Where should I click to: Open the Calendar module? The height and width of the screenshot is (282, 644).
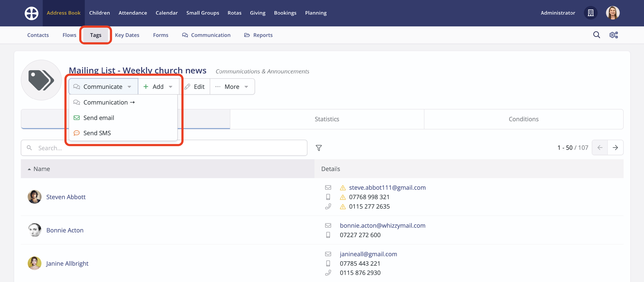(167, 13)
